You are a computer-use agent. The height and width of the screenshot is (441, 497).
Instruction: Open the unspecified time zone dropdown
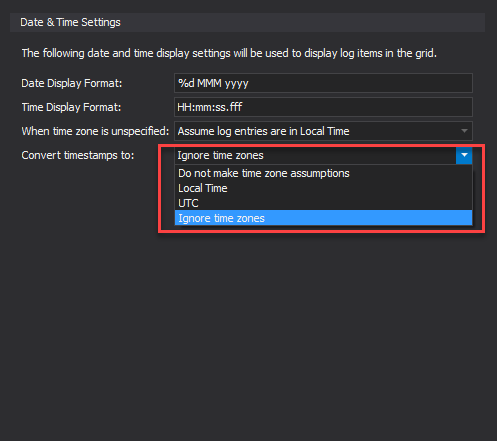point(323,131)
